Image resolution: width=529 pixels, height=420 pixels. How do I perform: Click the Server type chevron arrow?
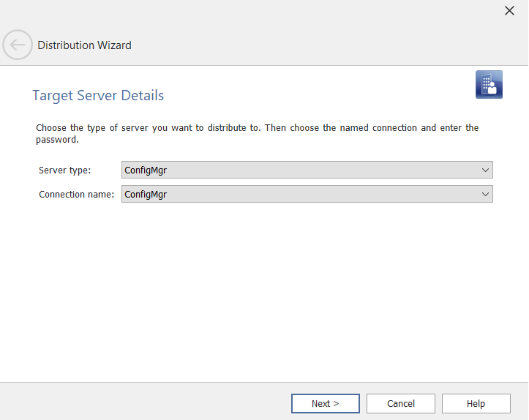click(x=485, y=170)
